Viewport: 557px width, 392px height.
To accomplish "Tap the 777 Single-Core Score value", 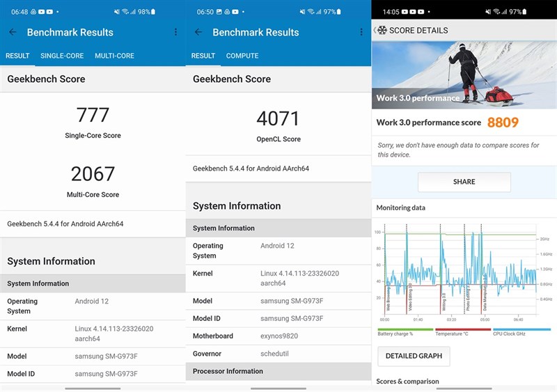I will (93, 115).
